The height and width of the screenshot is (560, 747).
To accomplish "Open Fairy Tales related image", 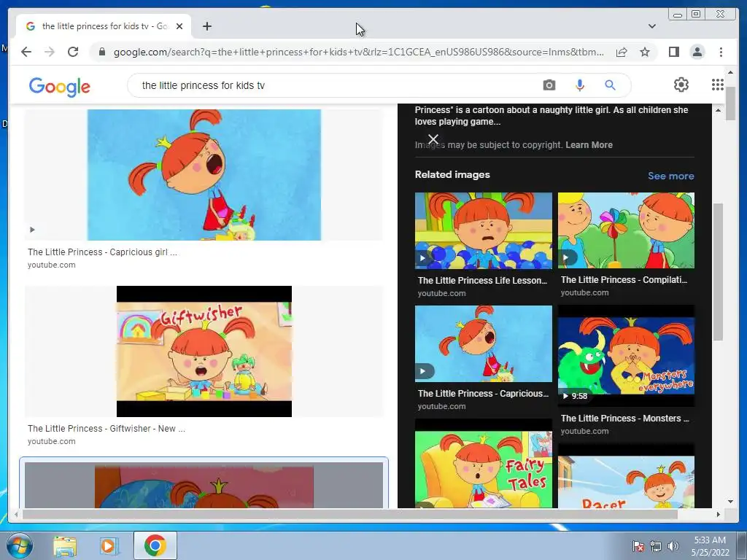I will [x=483, y=463].
